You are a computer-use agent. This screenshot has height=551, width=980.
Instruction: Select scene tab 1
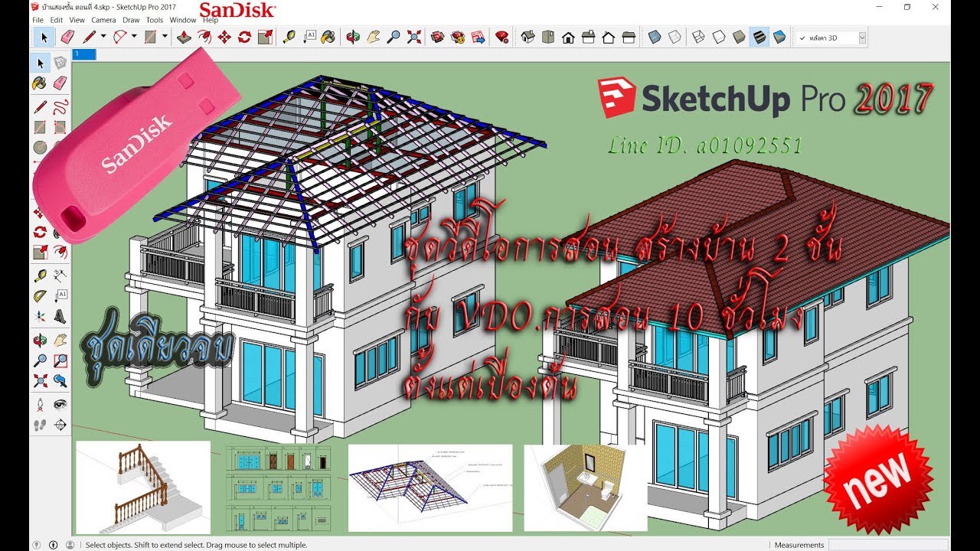[x=84, y=54]
